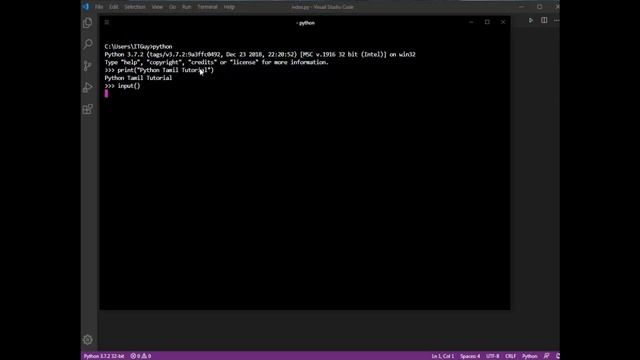Click the VS Code logo icon
The height and width of the screenshot is (360, 640).
86,7
